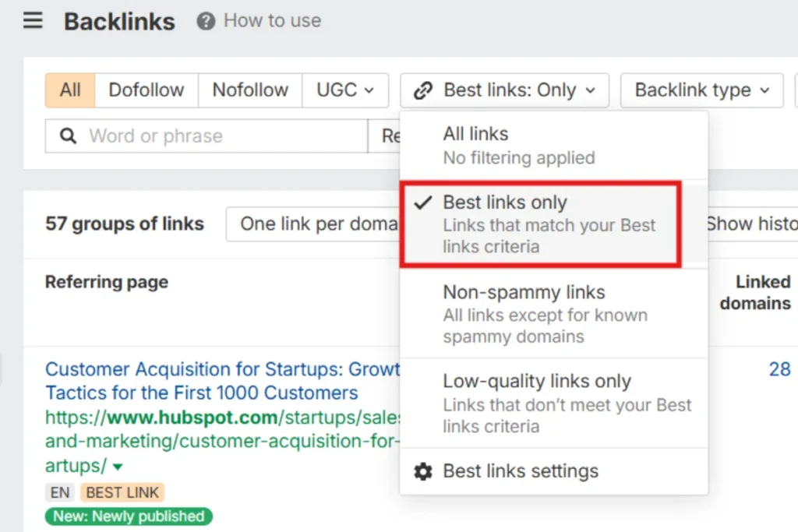Open the Nofollow tab

[x=249, y=90]
